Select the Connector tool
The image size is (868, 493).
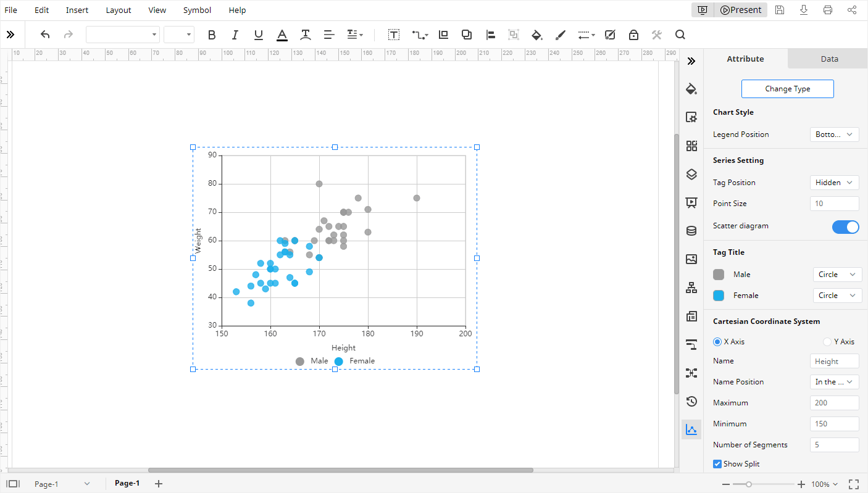pos(418,35)
